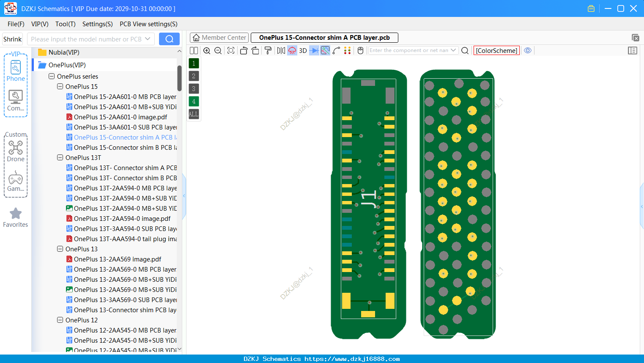Screen dimensions: 644x363
Task: Open the Nubia(VIP) folder
Action: coord(64,52)
